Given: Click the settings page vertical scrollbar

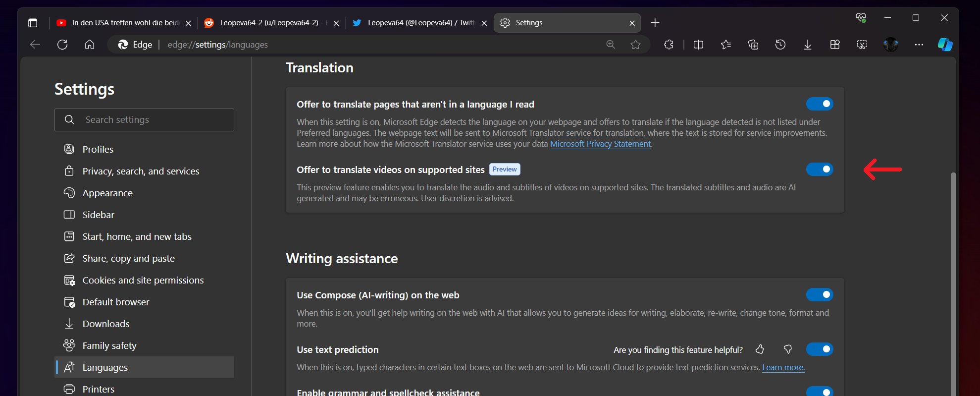Looking at the screenshot, I should (953, 284).
